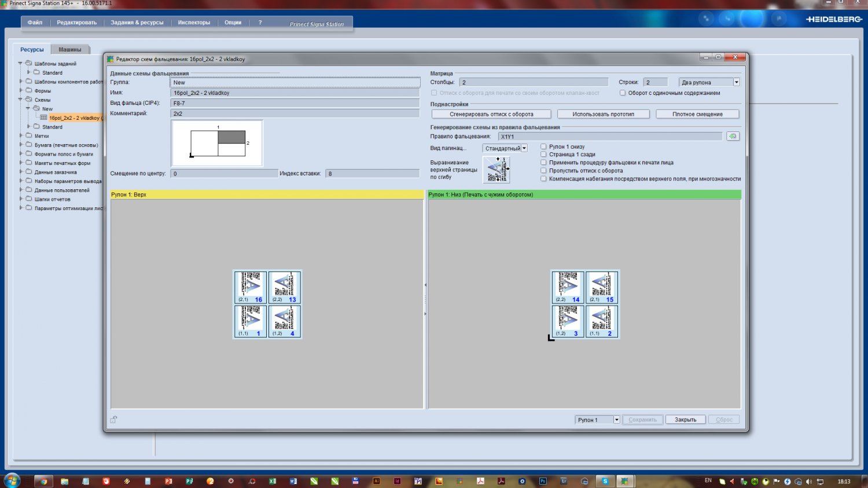The image size is (868, 488).
Task: Check 'Рулон 1 снизу' option
Action: pos(543,146)
